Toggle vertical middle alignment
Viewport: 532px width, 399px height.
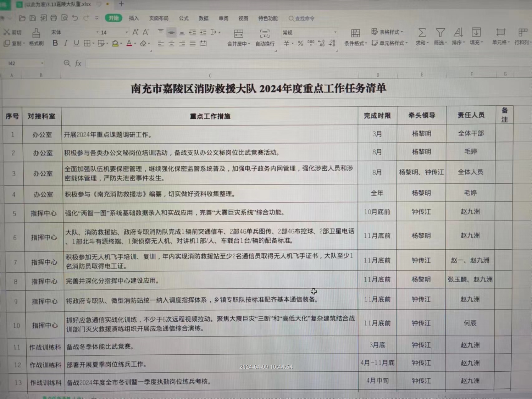click(171, 32)
